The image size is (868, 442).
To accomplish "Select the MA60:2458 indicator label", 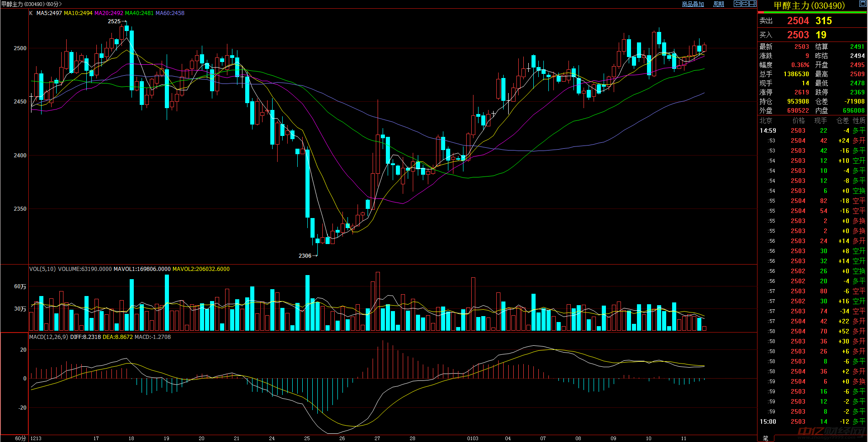I will (x=170, y=13).
